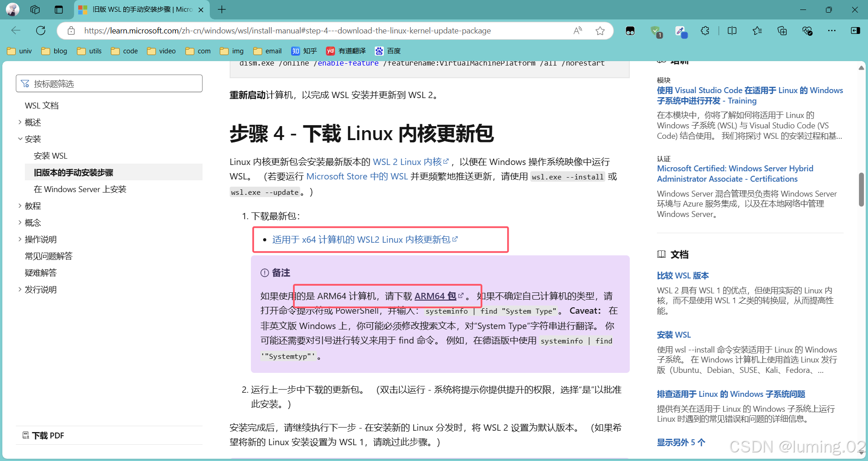
Task: Open 在 Windows Server 上安装
Action: [80, 189]
